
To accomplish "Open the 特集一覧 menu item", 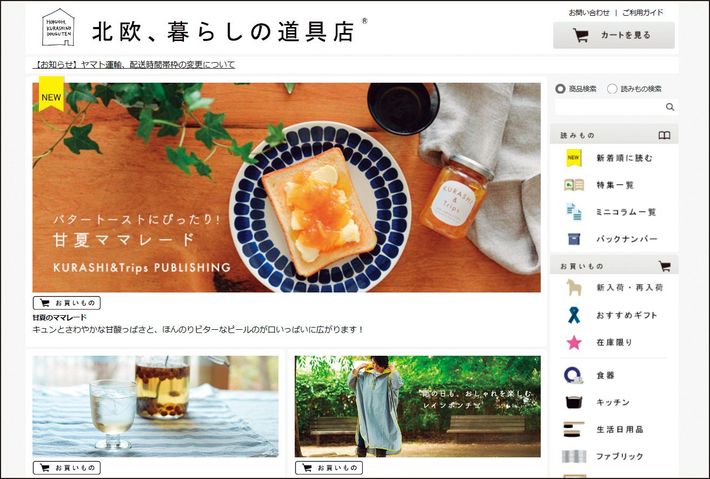I will (614, 185).
